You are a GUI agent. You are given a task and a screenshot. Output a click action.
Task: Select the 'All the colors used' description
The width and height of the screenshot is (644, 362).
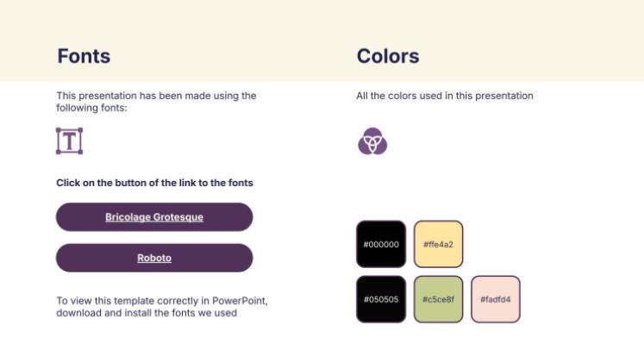coord(444,96)
